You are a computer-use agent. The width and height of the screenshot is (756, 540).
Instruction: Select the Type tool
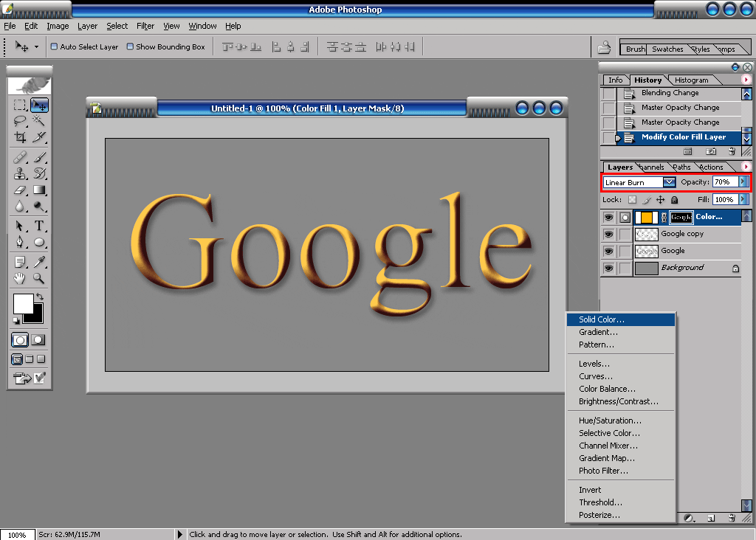(39, 226)
